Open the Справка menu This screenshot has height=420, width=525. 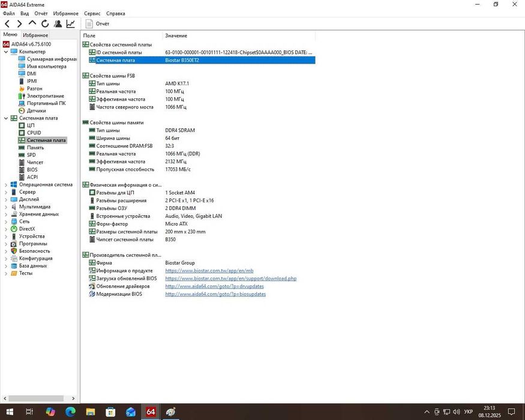pyautogui.click(x=116, y=13)
